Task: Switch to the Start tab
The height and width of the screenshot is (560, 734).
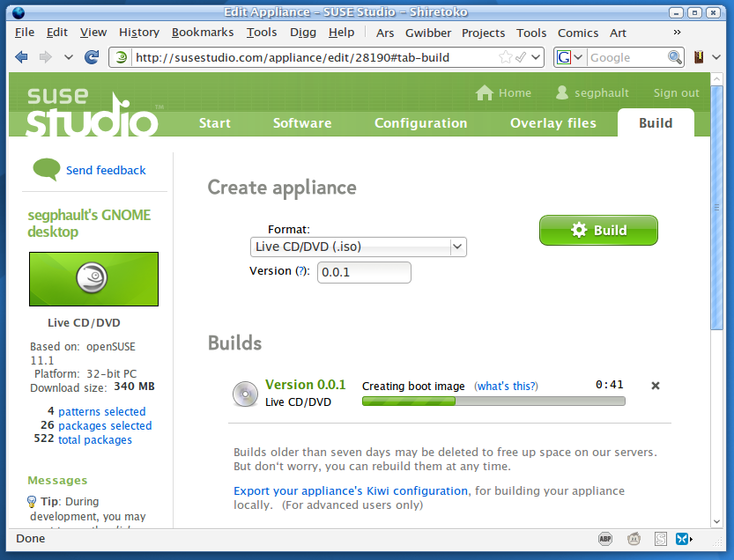Action: (215, 123)
